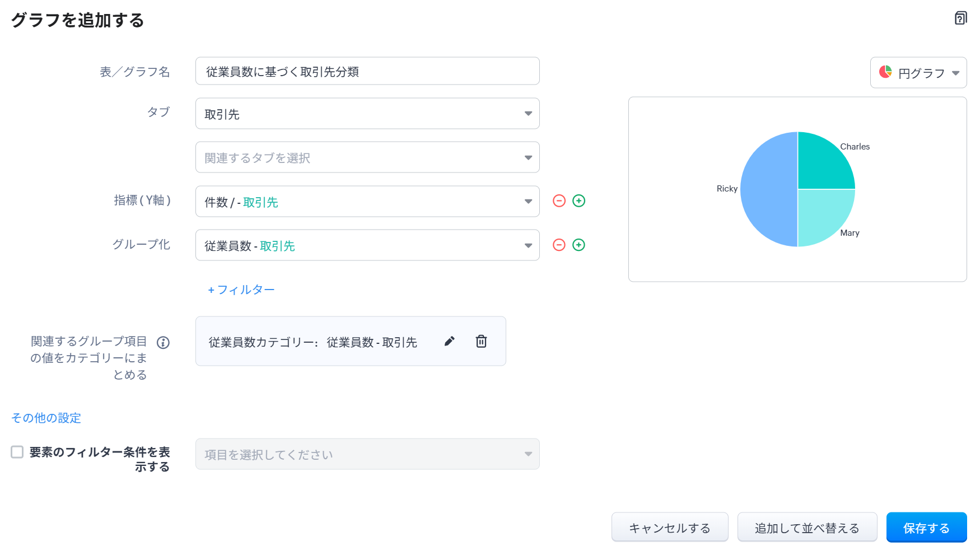This screenshot has height=555, width=980.
Task: Delete the 従業員数カテゴリー with trash icon
Action: 481,341
